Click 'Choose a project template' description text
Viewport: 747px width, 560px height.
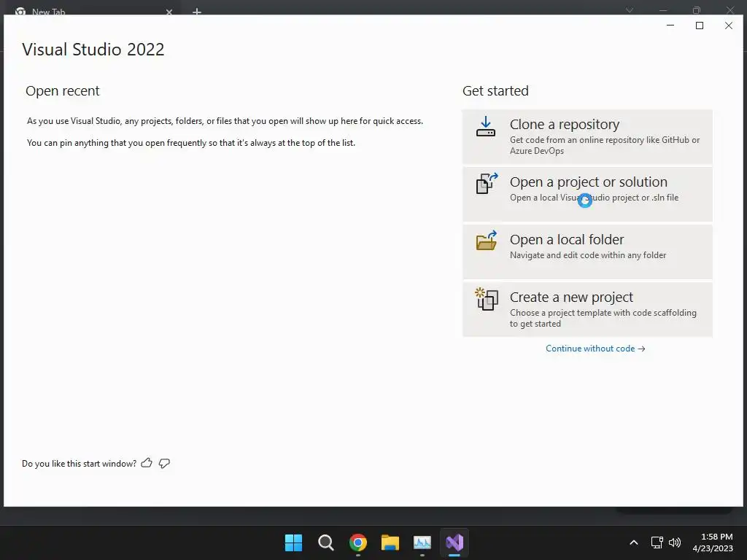603,318
